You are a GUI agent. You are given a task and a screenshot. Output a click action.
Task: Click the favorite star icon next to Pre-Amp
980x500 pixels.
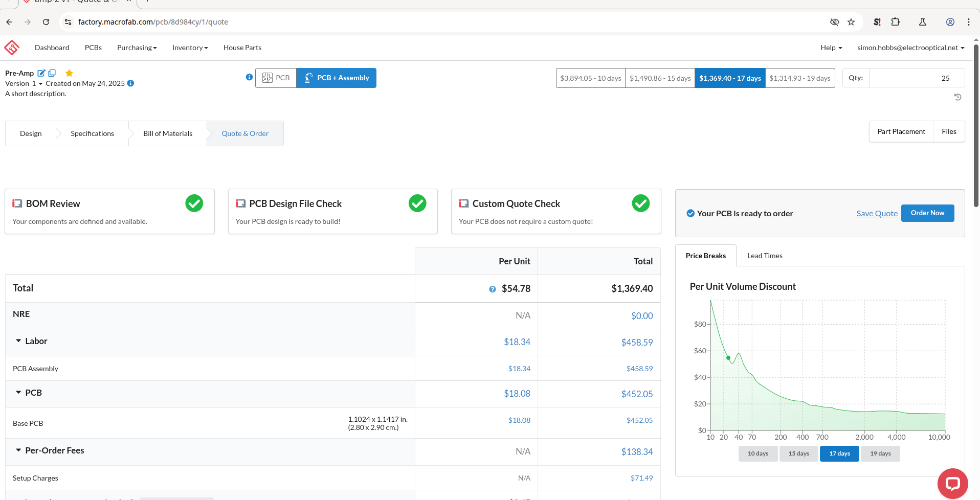pos(70,73)
